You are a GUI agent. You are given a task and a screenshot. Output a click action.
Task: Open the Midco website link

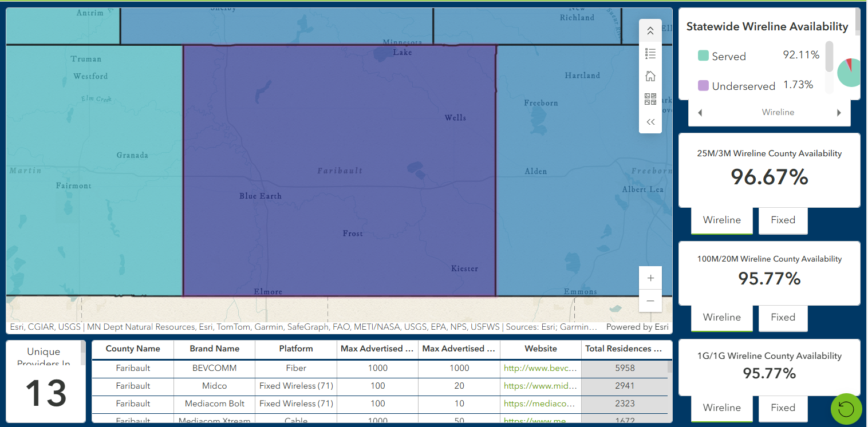pos(540,386)
